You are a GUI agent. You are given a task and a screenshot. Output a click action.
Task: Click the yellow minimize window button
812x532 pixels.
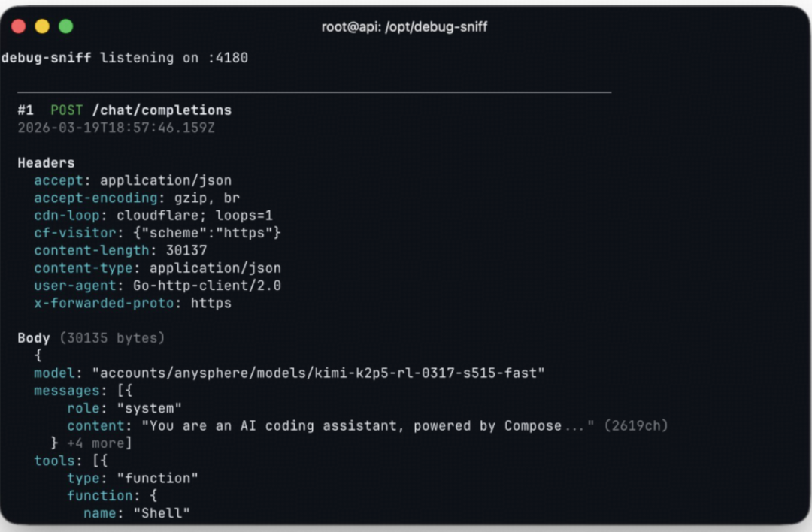click(42, 26)
